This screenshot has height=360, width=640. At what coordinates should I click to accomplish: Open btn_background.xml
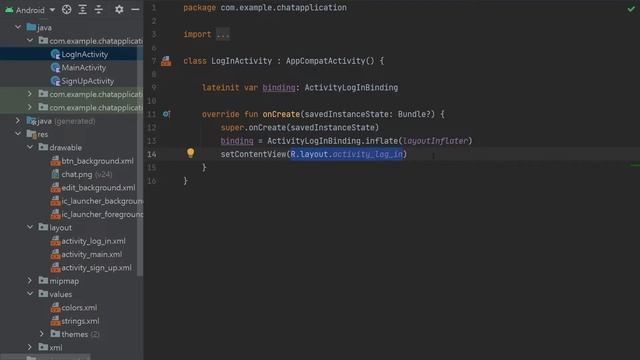[97, 161]
